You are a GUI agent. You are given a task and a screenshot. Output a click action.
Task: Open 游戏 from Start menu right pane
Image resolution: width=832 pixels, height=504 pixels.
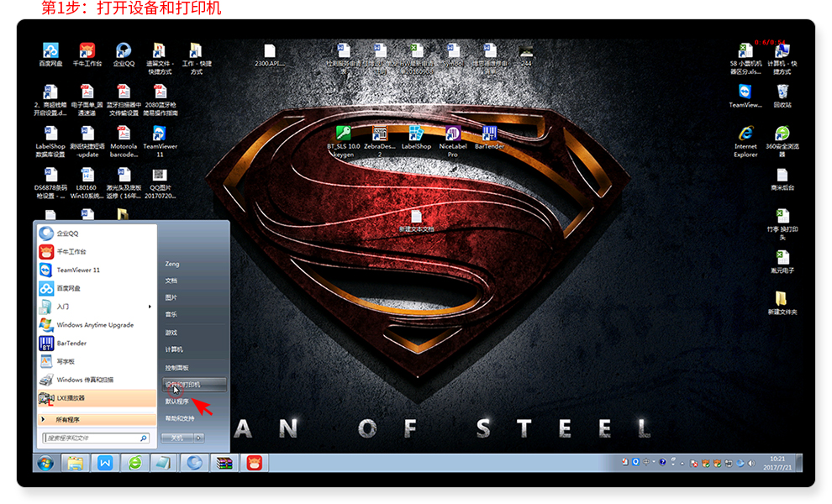171,333
